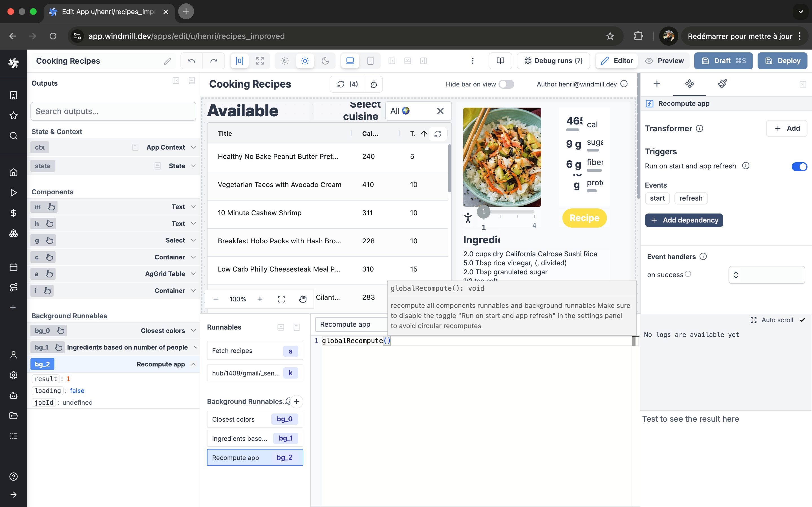The height and width of the screenshot is (507, 812).
Task: Click the number of people slider handle
Action: click(x=484, y=212)
